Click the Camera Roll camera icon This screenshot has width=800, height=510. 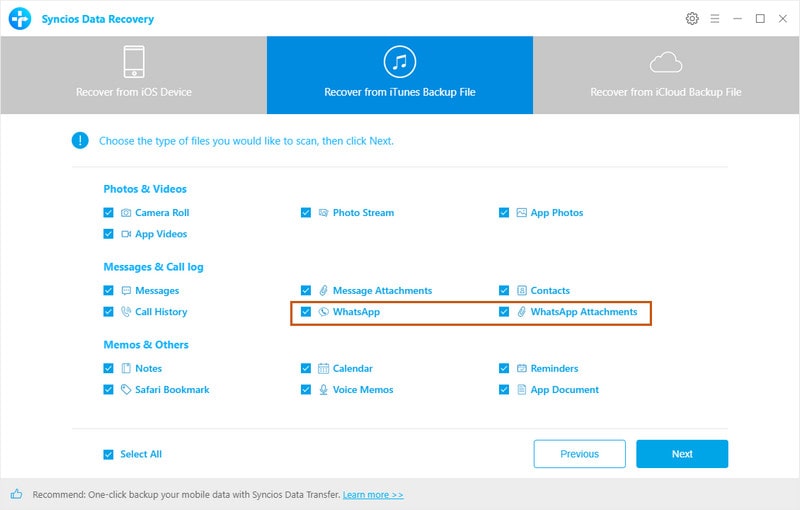tap(126, 213)
